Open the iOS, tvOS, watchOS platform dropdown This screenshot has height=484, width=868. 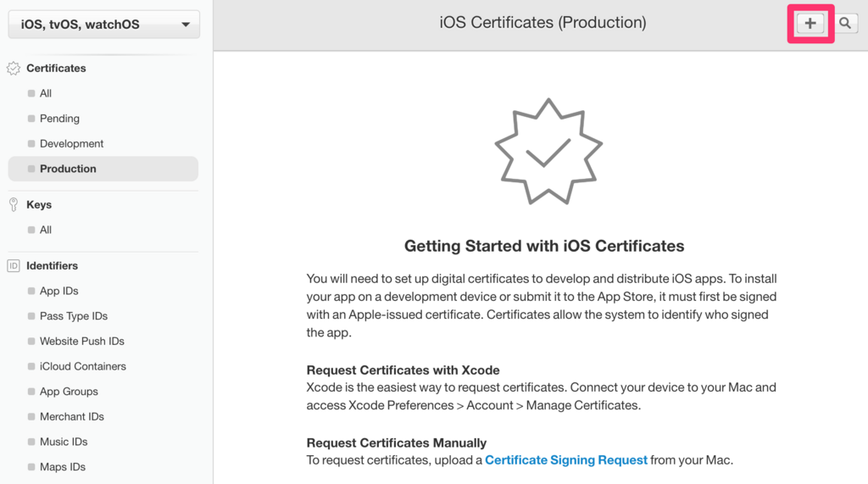pyautogui.click(x=104, y=25)
